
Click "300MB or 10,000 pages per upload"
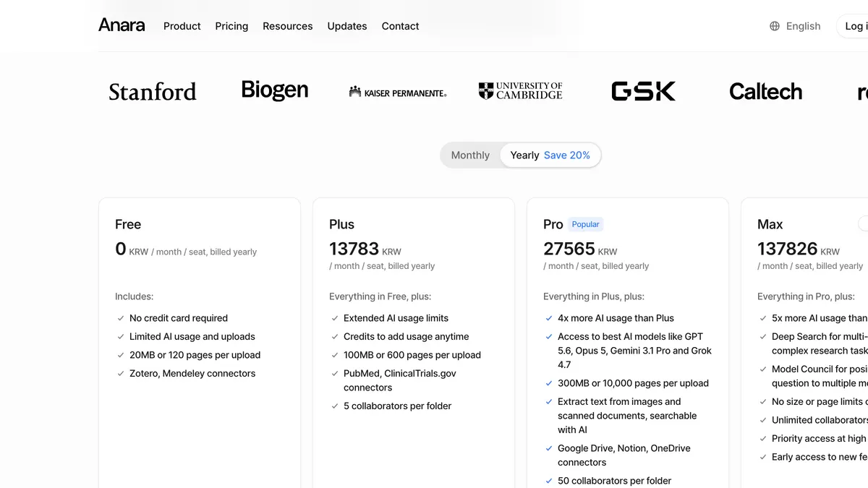(x=633, y=383)
